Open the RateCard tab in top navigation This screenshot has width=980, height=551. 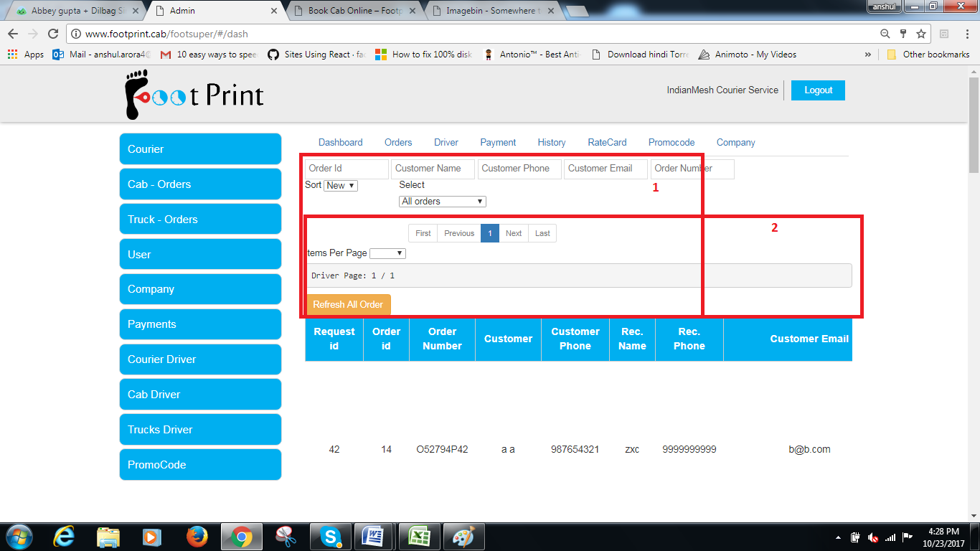608,143
